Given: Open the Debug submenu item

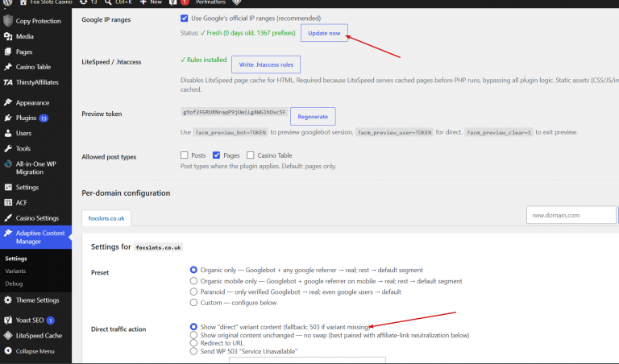Looking at the screenshot, I should [14, 283].
